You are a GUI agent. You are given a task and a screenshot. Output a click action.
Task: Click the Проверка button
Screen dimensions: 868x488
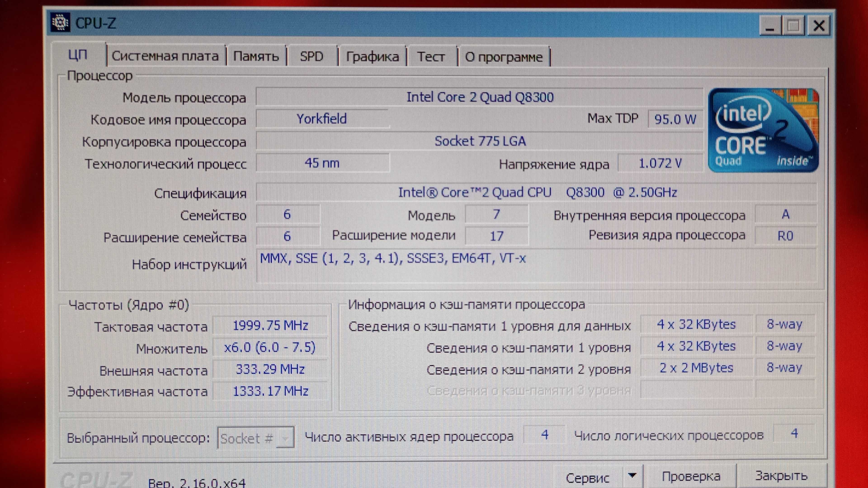coord(691,476)
